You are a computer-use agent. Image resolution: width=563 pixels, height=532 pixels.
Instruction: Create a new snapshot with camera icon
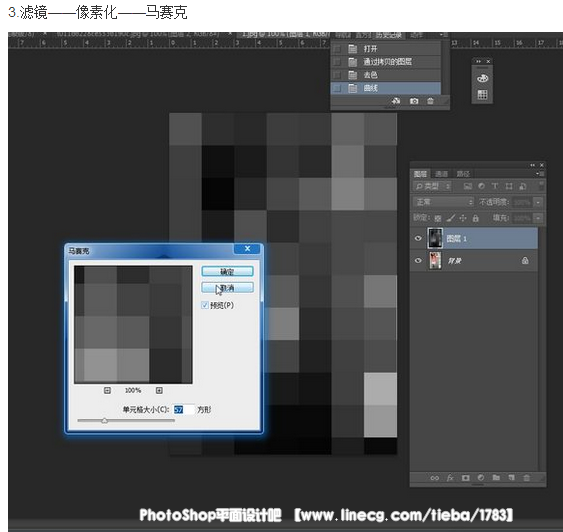(414, 101)
